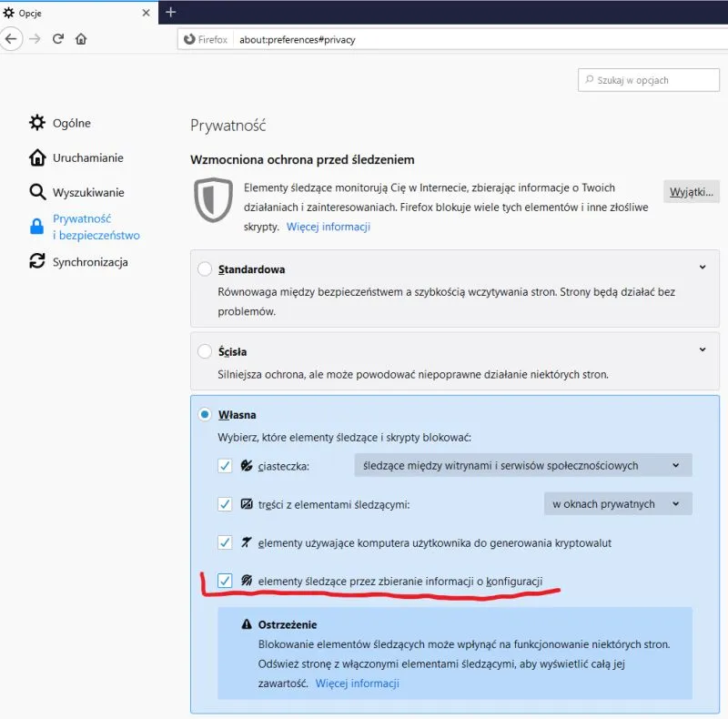
Task: Expand the Ścisła option details chevron
Action: [x=702, y=348]
